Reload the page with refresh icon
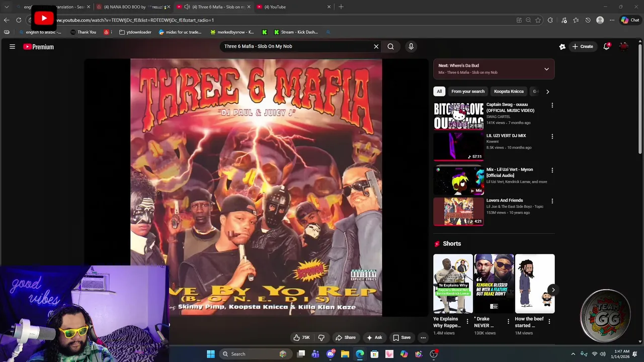Image resolution: width=644 pixels, height=362 pixels. [19, 20]
